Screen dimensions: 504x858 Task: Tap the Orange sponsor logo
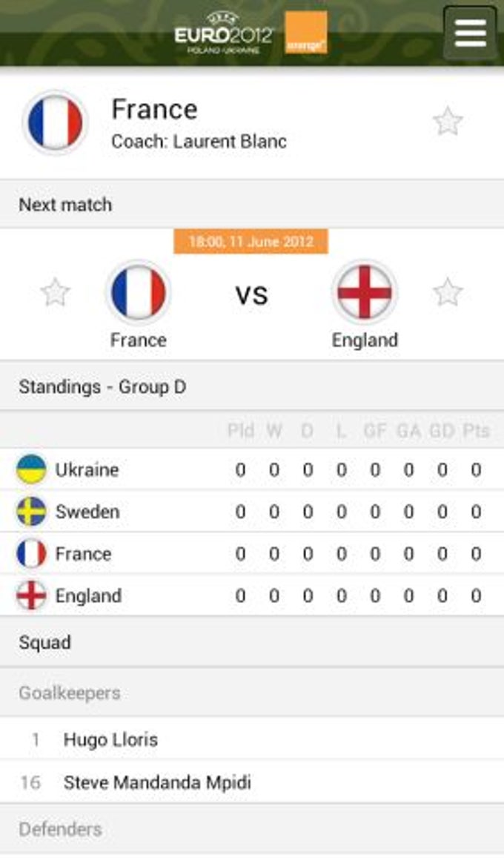pyautogui.click(x=306, y=33)
